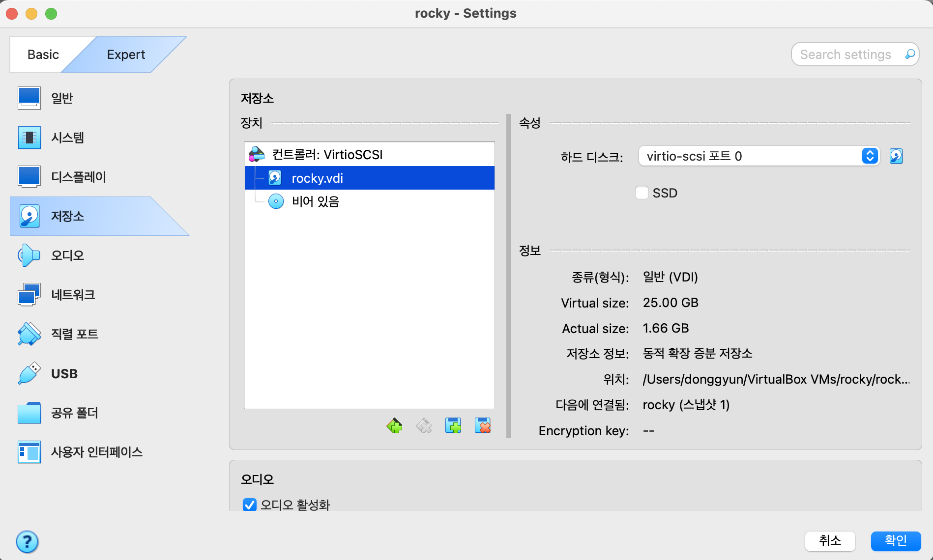Open the 사용자 인터페이스 settings section
Image resolution: width=933 pixels, height=560 pixels.
[98, 452]
